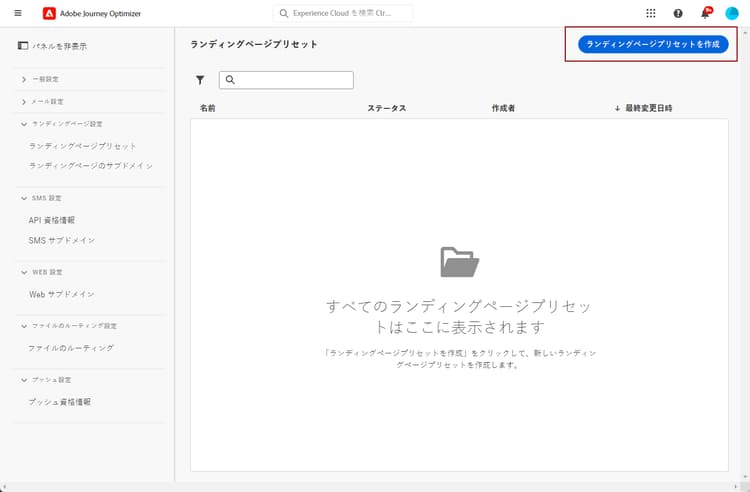Click ランディングページプリセットを作成 button
Image resolution: width=750 pixels, height=492 pixels.
[653, 44]
